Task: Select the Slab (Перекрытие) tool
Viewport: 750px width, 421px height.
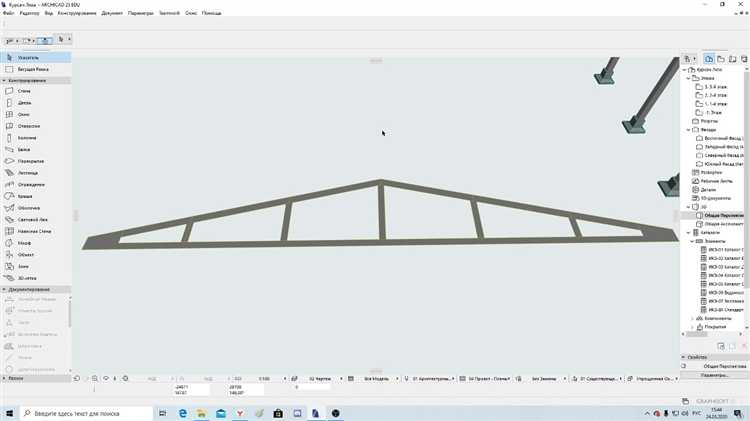Action: click(x=36, y=161)
